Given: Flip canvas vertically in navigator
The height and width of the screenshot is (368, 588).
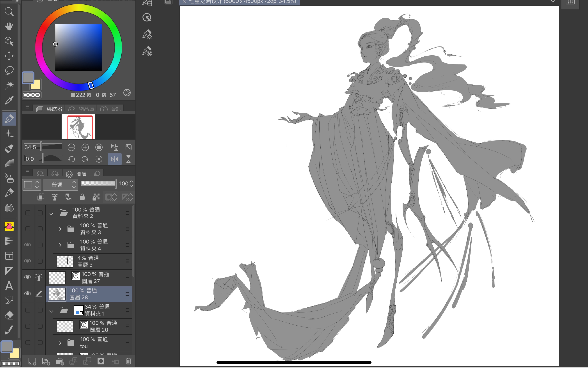Looking at the screenshot, I should [128, 159].
